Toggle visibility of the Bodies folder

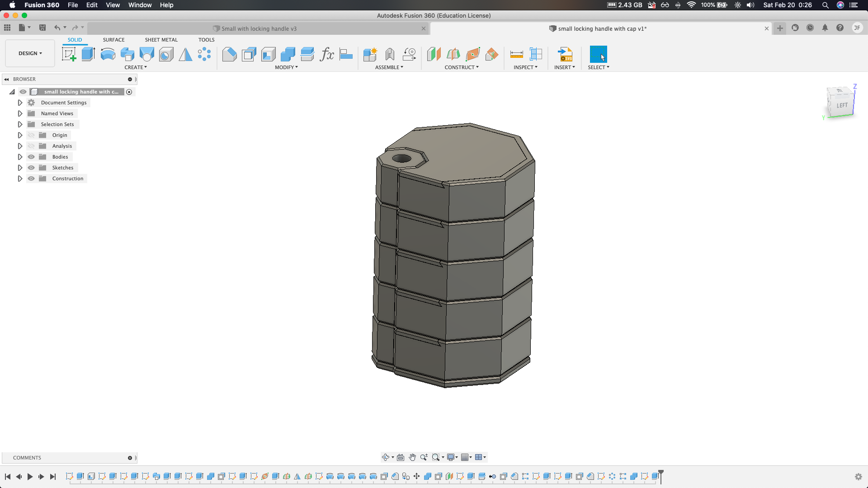(31, 157)
